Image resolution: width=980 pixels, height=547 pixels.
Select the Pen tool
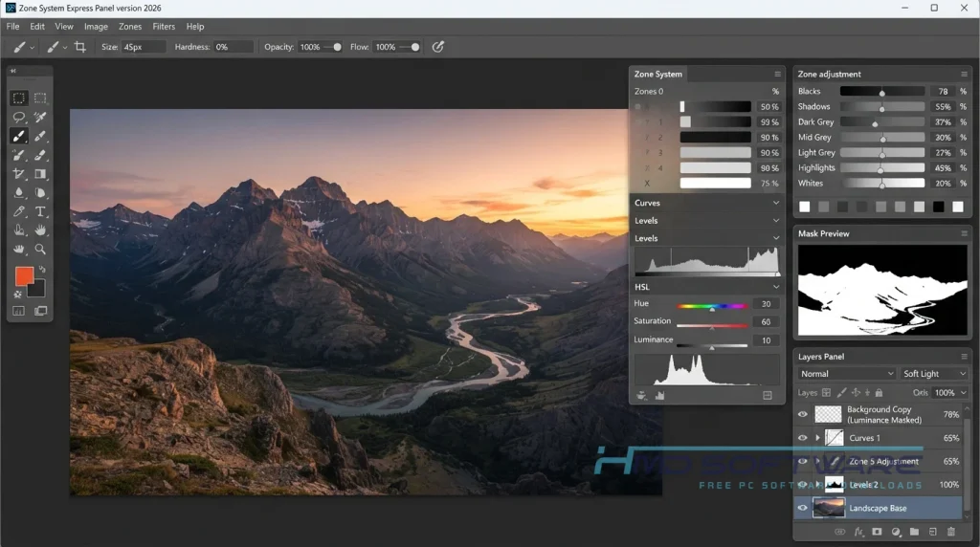19,211
